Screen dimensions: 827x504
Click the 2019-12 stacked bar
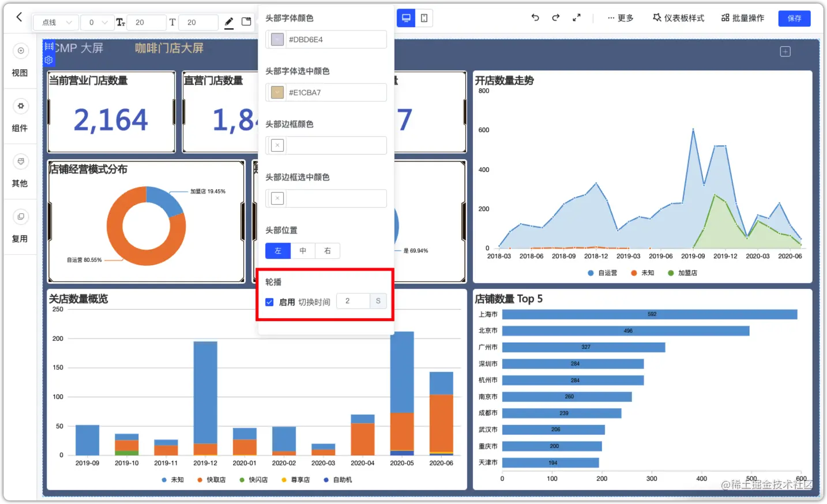point(205,398)
